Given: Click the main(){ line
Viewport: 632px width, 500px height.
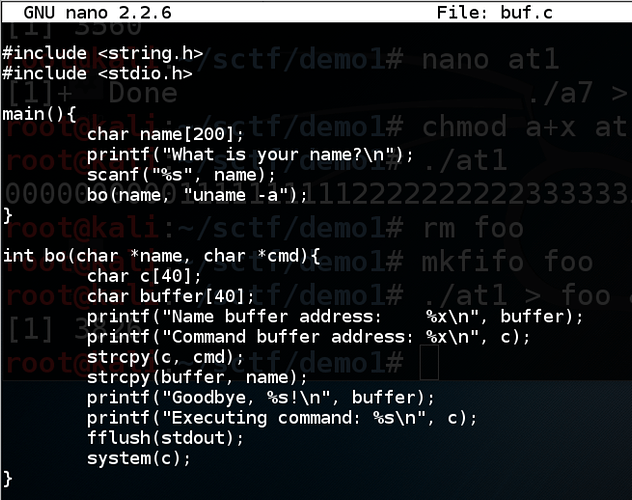Looking at the screenshot, I should click(40, 114).
